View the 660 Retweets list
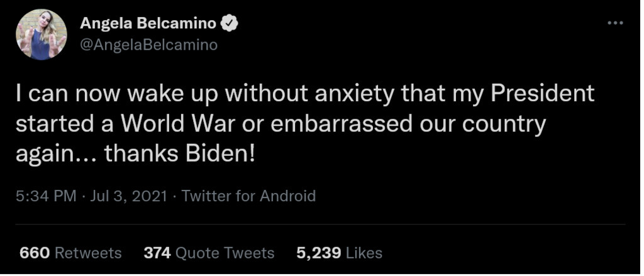 [x=70, y=253]
